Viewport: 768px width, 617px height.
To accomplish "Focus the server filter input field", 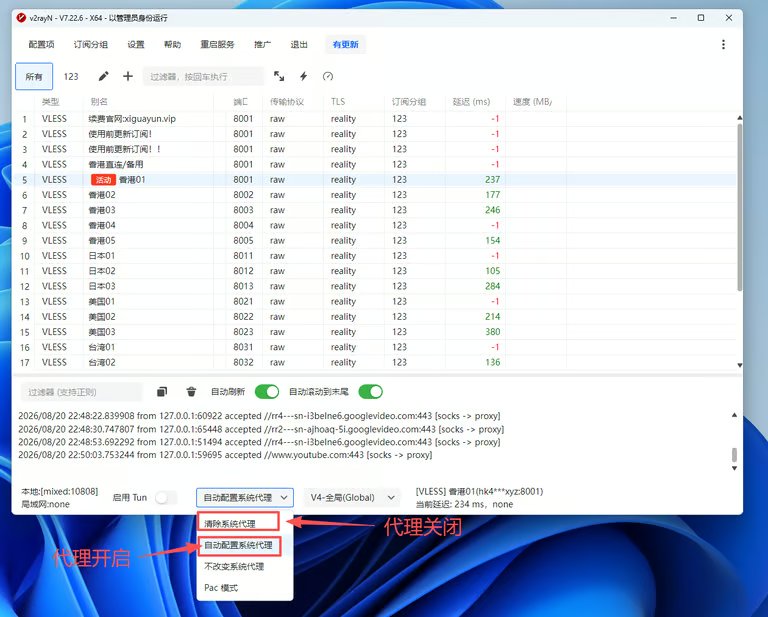I will [203, 76].
